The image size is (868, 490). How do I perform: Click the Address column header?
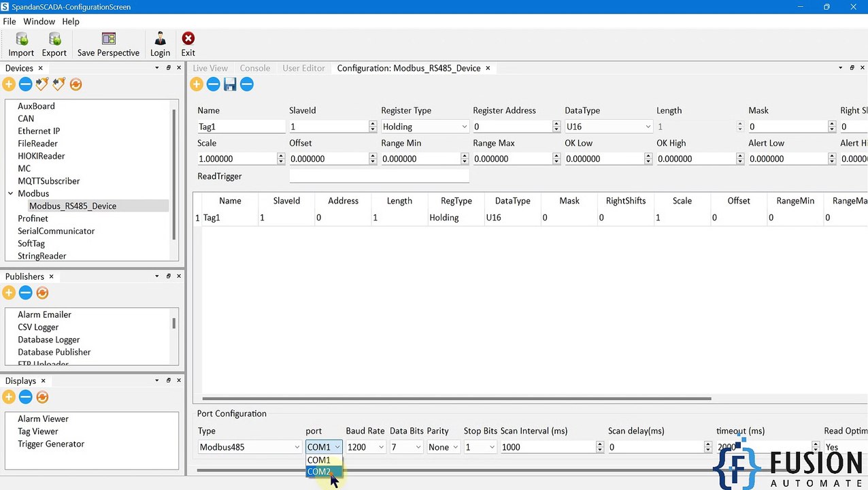point(343,201)
